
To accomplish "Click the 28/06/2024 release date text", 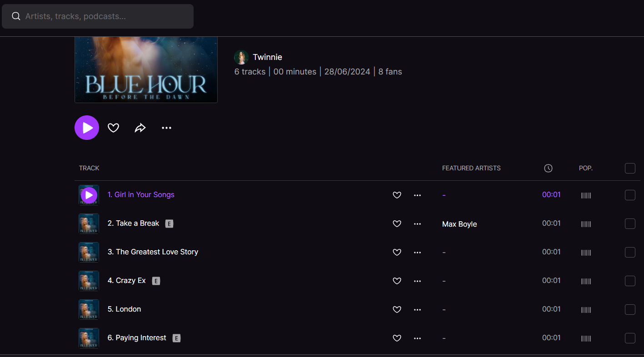I will (347, 72).
